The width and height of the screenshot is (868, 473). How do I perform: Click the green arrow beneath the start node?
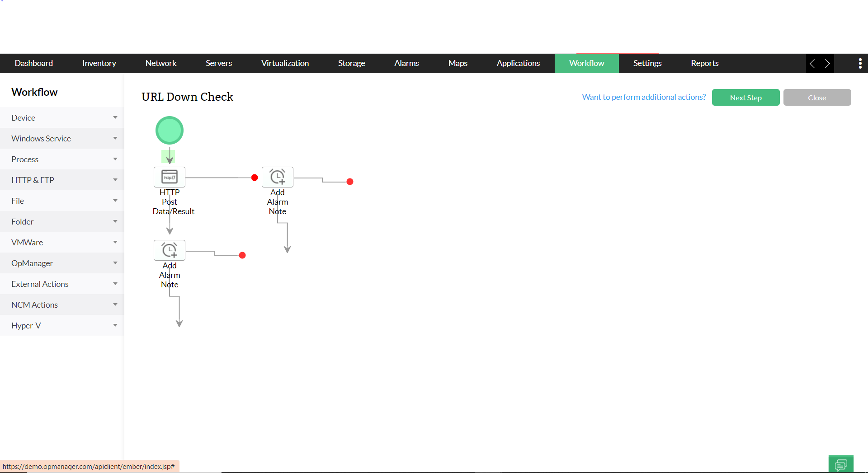point(169,157)
